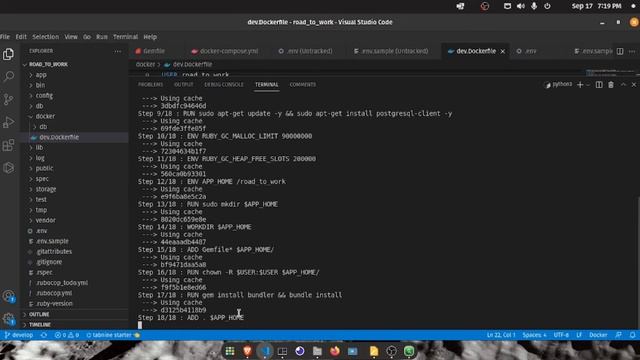This screenshot has height=360, width=640.
Task: Open editor more actions ellipsis
Action: tap(632, 51)
